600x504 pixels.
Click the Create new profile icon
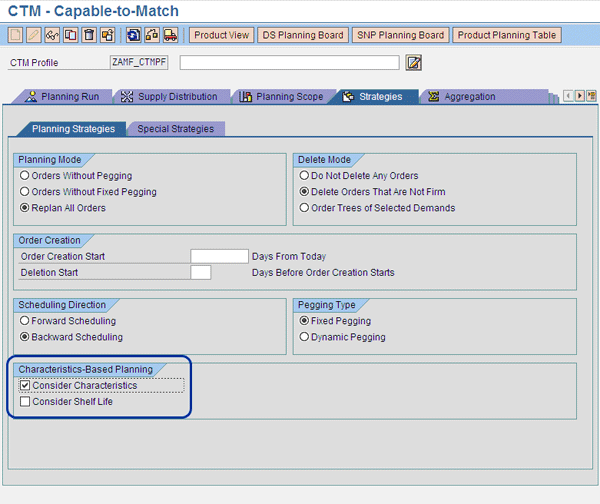16,35
